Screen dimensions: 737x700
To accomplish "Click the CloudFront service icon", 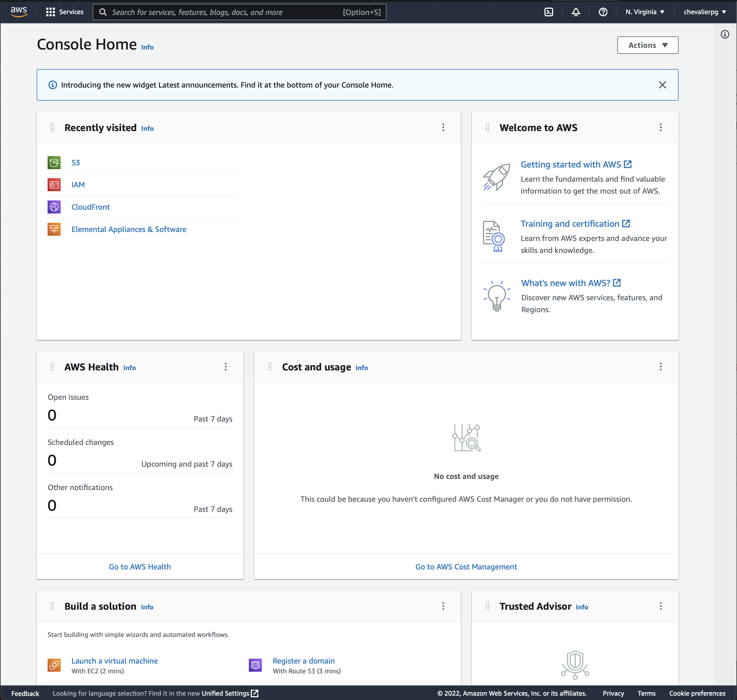I will pyautogui.click(x=54, y=207).
